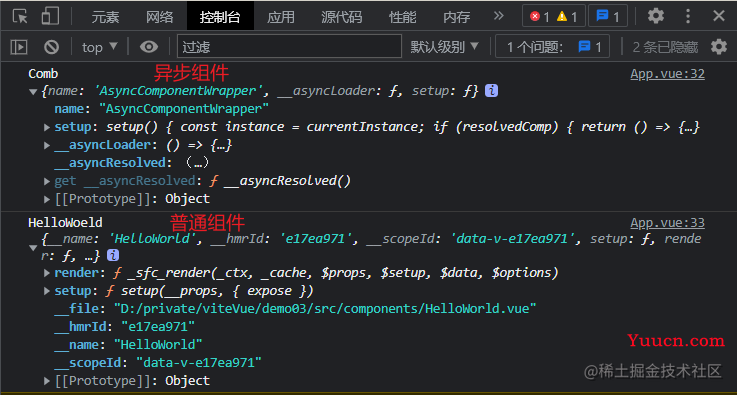Open the 源代码 tab
The width and height of the screenshot is (737, 395).
coord(342,17)
